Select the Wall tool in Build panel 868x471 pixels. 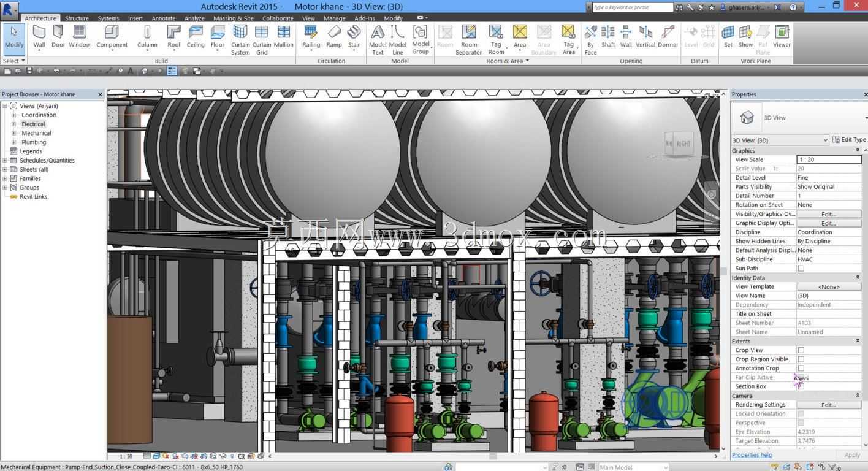(x=39, y=37)
